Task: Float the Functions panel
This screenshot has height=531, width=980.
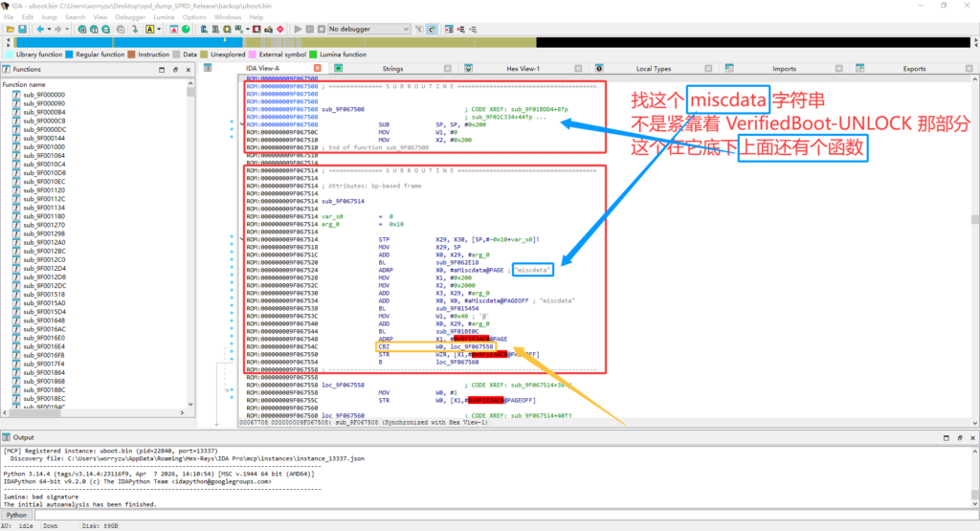Action: [176, 70]
